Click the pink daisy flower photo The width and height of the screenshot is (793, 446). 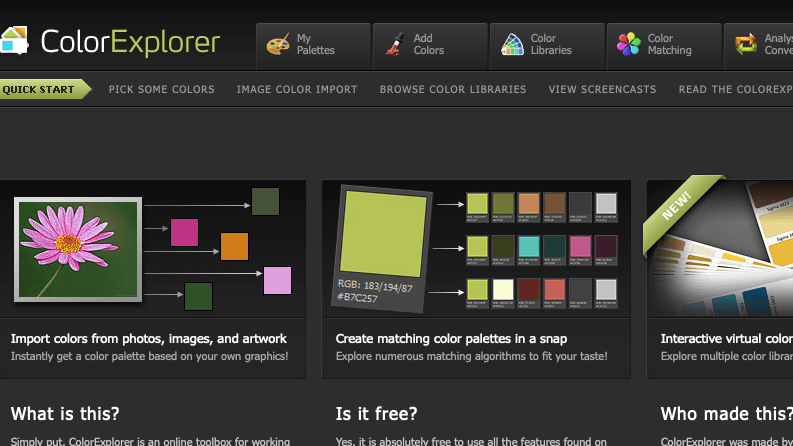pos(78,249)
